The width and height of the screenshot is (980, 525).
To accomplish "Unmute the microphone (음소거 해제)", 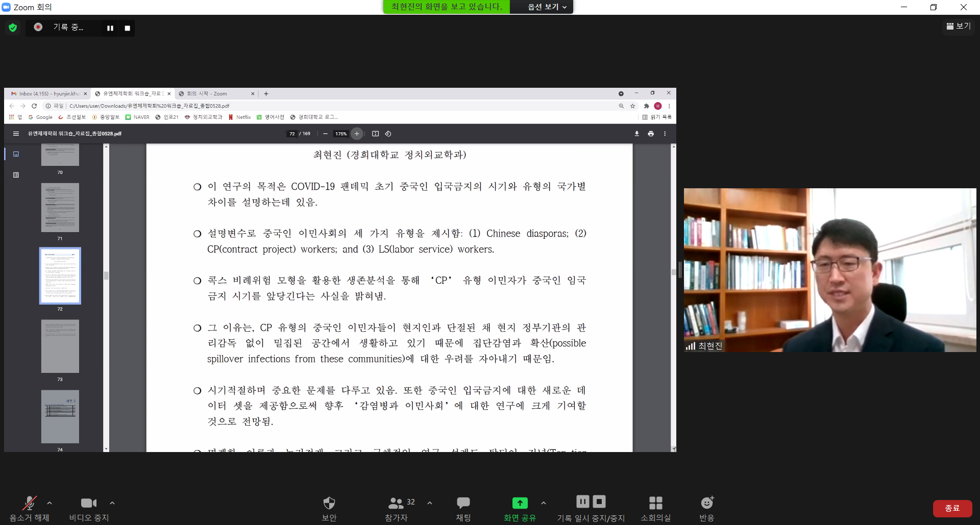I will point(29,504).
